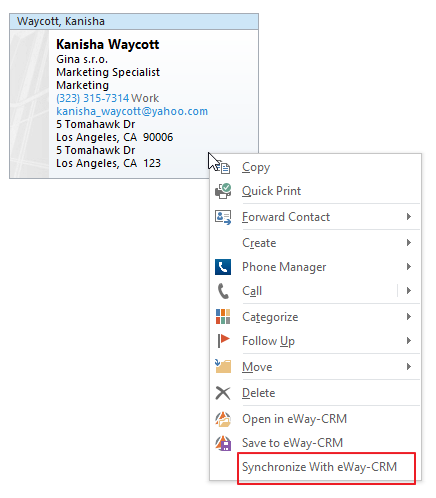Screen dimensions: 436x498
Task: Click phone number (323) 315-7314
Action: (x=92, y=98)
